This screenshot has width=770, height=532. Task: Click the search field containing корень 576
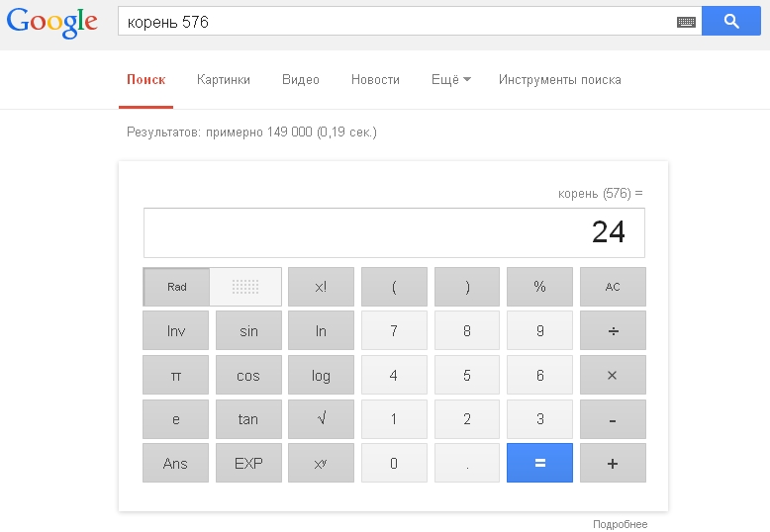tap(396, 22)
